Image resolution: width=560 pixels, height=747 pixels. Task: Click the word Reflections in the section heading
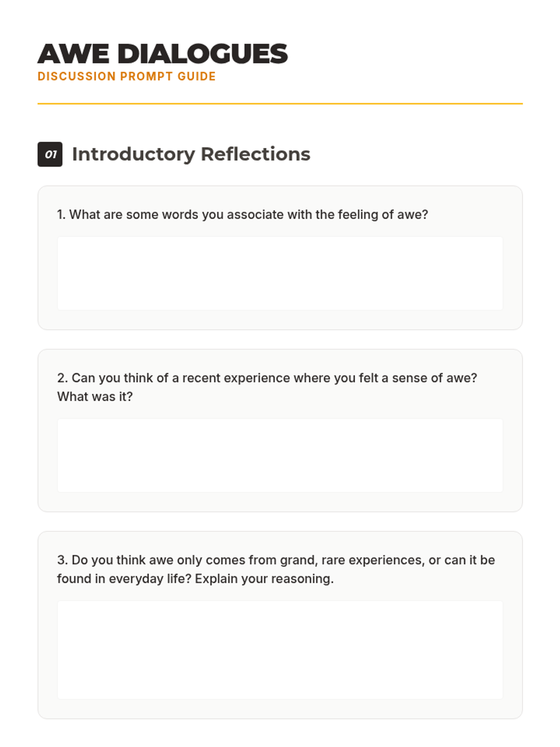point(255,154)
